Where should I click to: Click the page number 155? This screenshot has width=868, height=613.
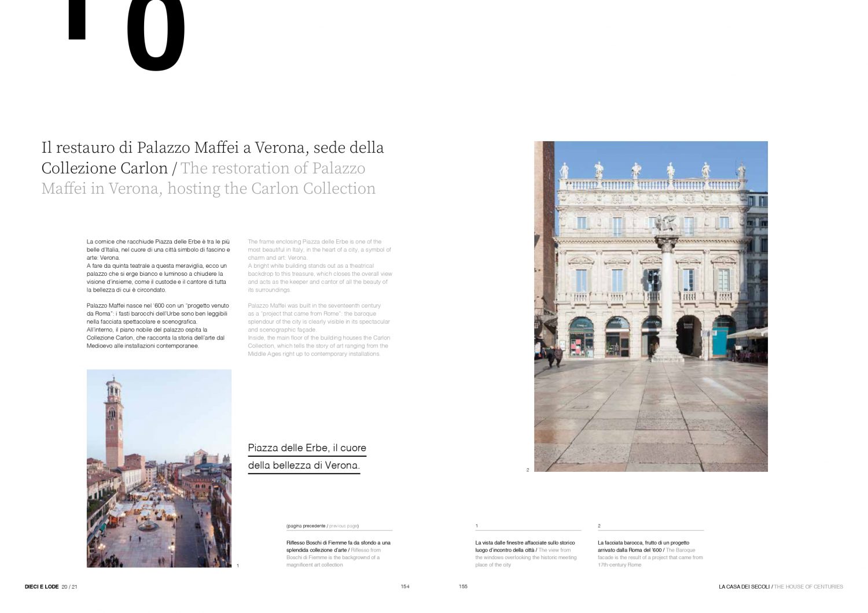click(463, 586)
